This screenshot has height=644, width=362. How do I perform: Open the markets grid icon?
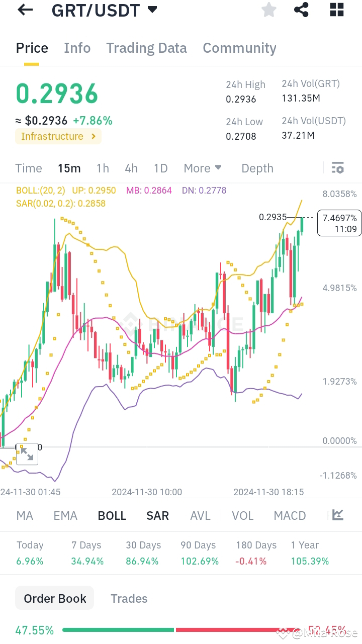pyautogui.click(x=336, y=10)
